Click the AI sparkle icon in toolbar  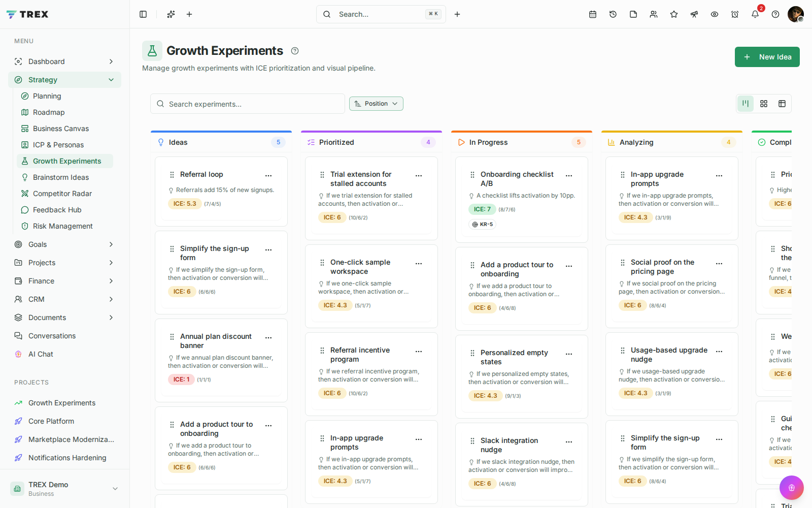click(171, 14)
